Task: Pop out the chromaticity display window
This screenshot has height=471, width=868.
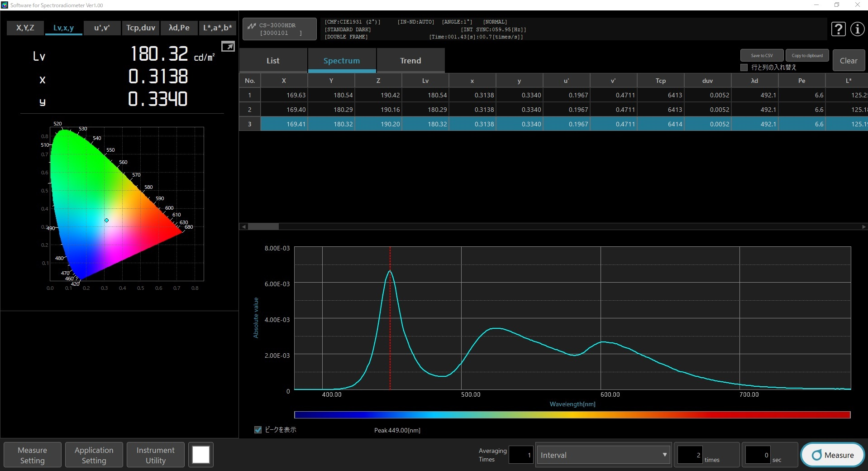Action: tap(228, 46)
